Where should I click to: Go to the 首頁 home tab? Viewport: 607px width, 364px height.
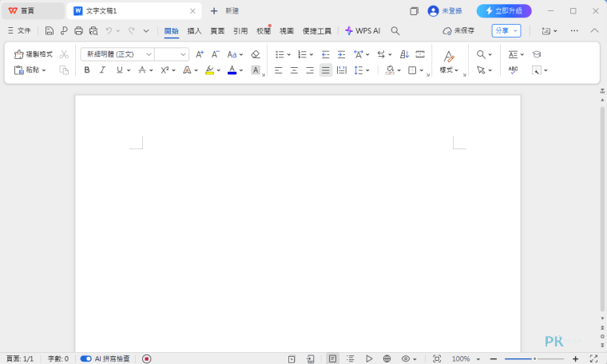point(33,11)
